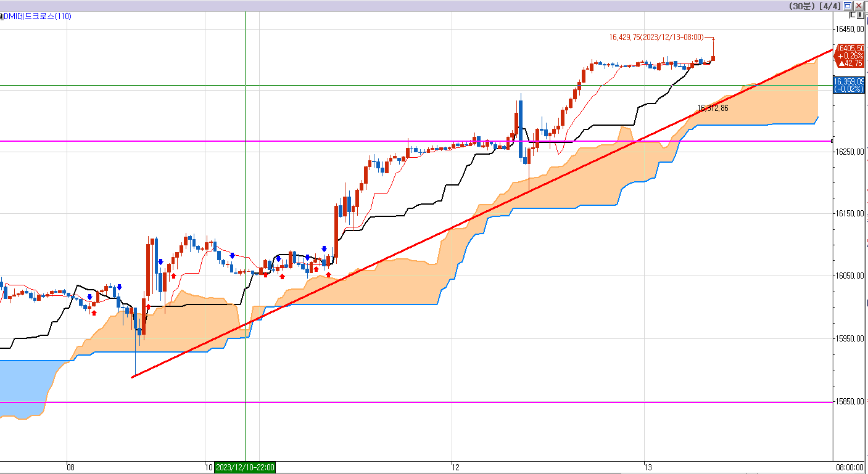Click date label 12 on the time axis
The height and width of the screenshot is (474, 868).
pos(455,467)
